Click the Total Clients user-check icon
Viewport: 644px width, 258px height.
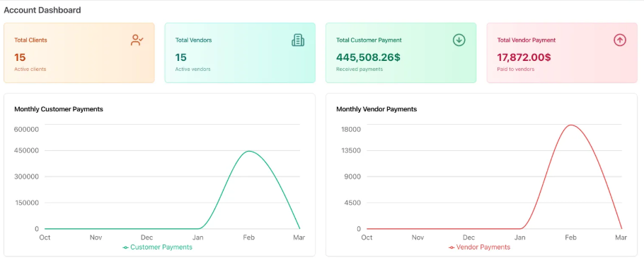coord(137,40)
